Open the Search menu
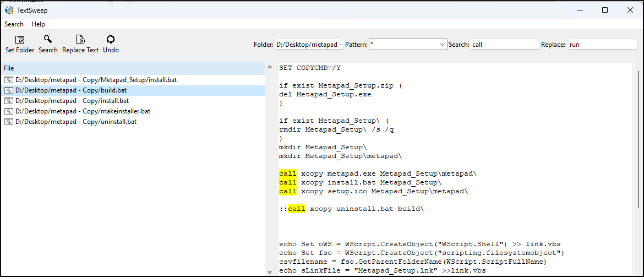 [14, 24]
